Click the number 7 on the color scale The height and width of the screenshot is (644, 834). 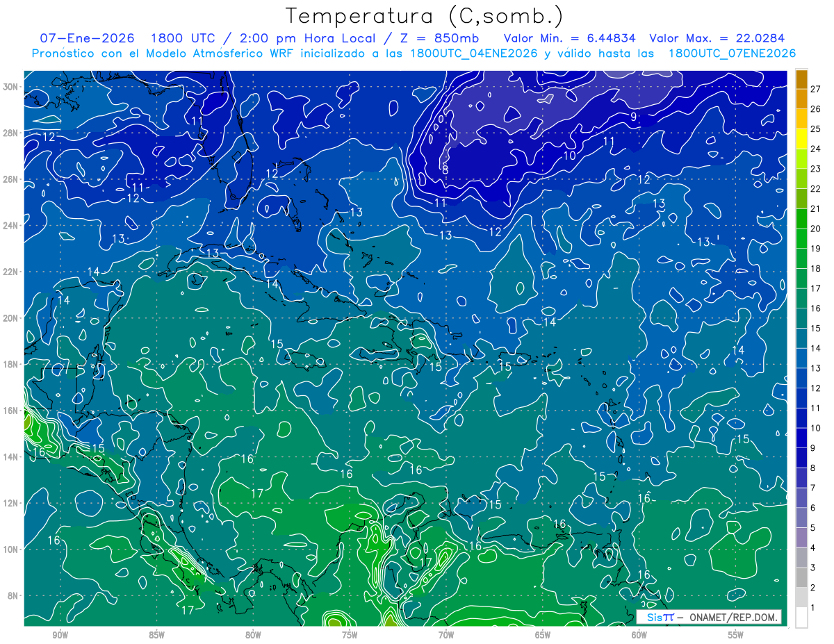[x=812, y=488]
